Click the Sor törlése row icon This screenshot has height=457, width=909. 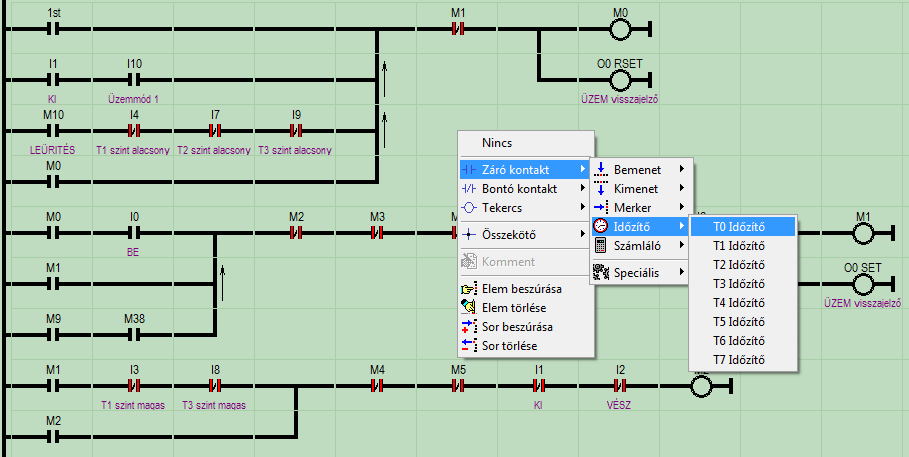[469, 346]
